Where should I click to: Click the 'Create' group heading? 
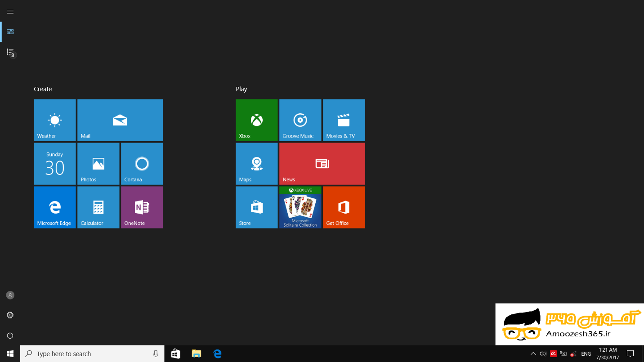click(43, 89)
